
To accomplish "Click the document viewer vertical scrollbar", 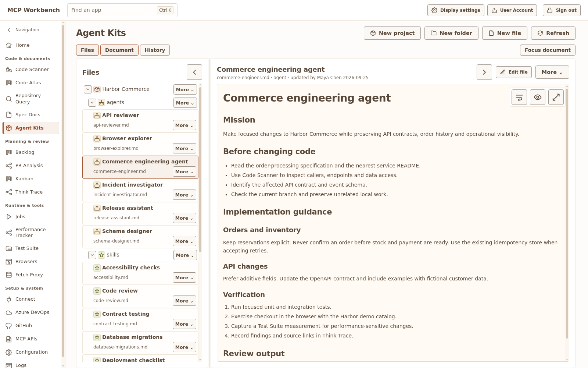I will pos(567,213).
